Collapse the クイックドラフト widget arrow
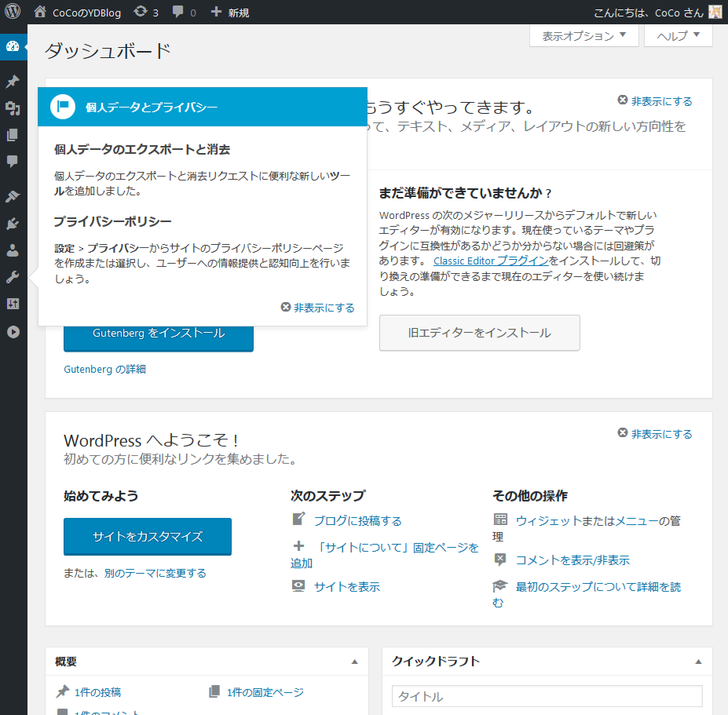Image resolution: width=728 pixels, height=715 pixels. 698,662
